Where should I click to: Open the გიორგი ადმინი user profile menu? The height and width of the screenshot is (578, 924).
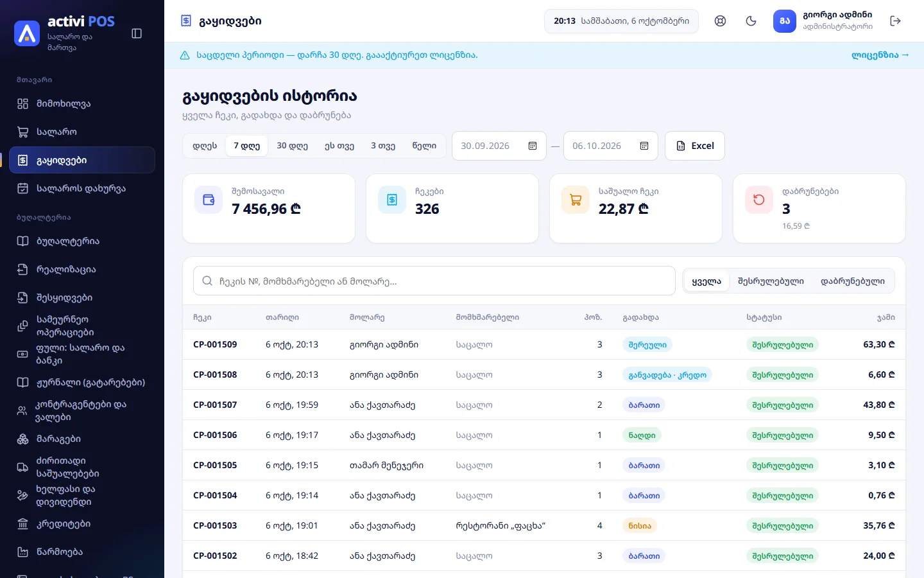click(823, 21)
